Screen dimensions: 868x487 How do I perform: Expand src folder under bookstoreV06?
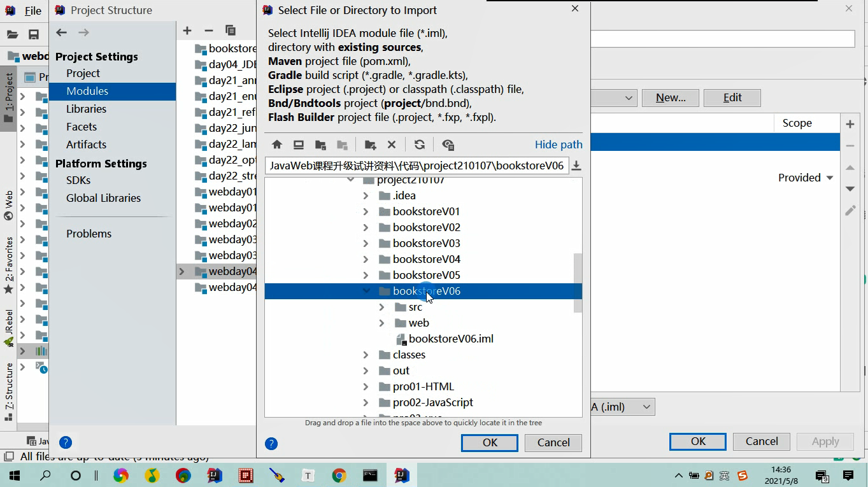[x=381, y=307]
